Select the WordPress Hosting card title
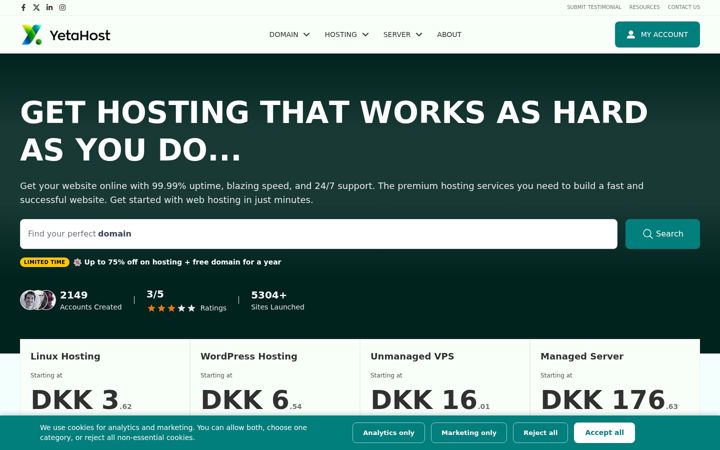The image size is (720, 450). tap(249, 356)
